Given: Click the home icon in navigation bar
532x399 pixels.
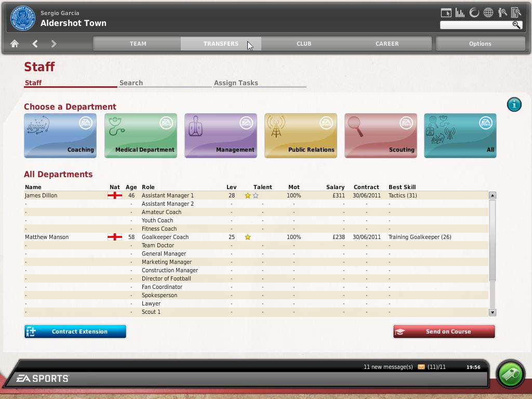Looking at the screenshot, I should pyautogui.click(x=15, y=44).
